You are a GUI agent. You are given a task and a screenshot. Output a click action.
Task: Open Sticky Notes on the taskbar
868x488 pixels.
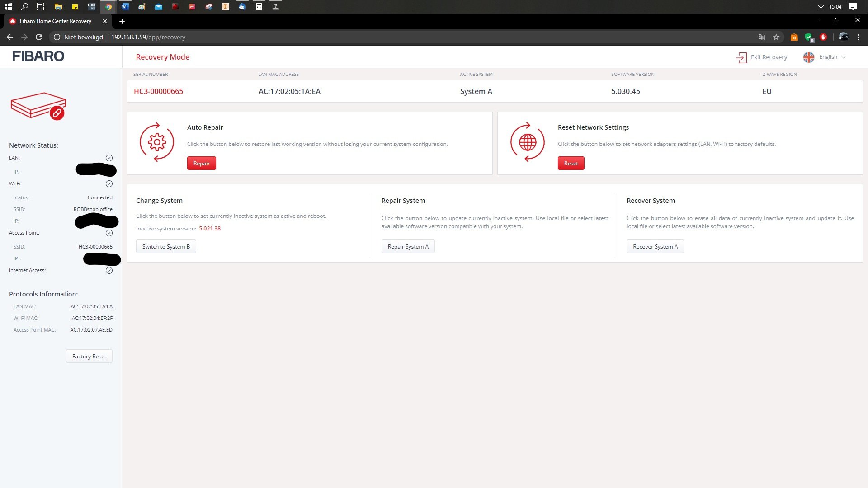point(75,6)
